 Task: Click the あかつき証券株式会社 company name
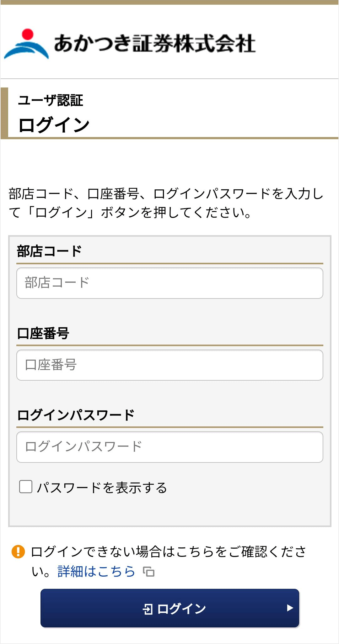[x=155, y=43]
